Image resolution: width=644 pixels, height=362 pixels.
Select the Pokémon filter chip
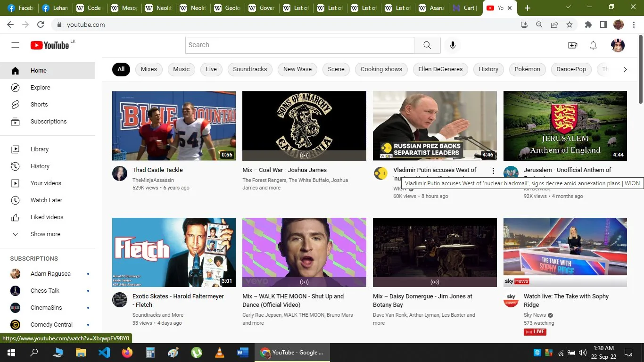tap(528, 69)
